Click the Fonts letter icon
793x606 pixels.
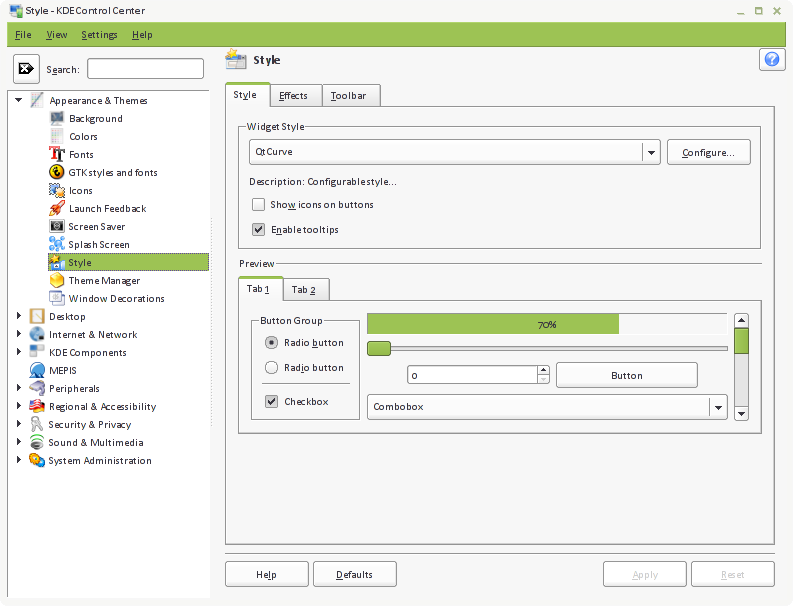tap(57, 154)
